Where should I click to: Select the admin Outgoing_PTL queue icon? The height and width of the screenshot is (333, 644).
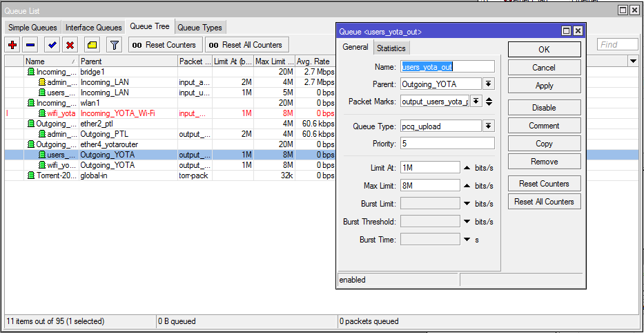(42, 134)
